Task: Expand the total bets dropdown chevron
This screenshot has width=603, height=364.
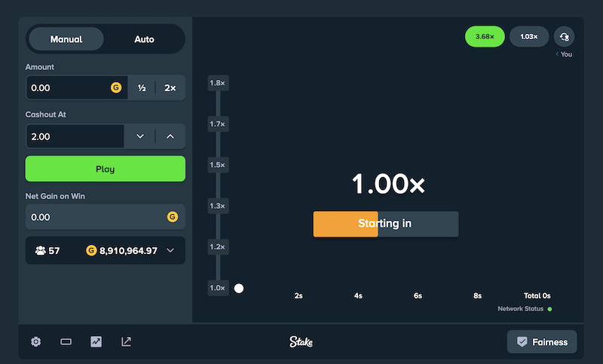Action: (170, 250)
